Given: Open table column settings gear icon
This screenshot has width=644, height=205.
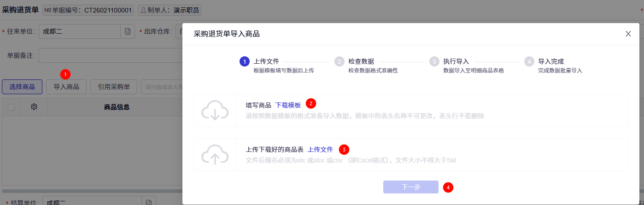Looking at the screenshot, I should pyautogui.click(x=34, y=107).
